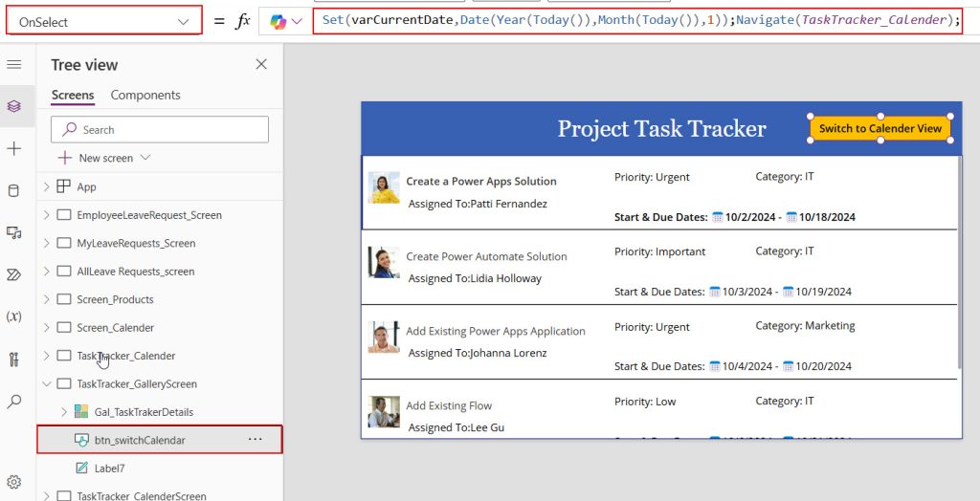Click the gallery icon of Gal_TaskTrakerDetails
Viewport: 980px width, 501px height.
(x=81, y=412)
